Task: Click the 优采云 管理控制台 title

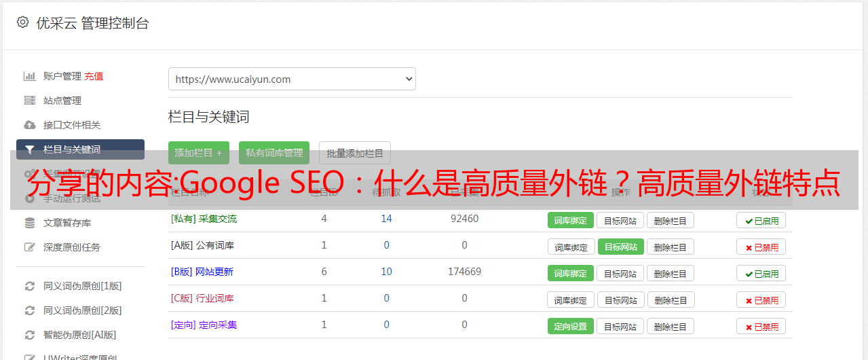Action: coord(92,23)
